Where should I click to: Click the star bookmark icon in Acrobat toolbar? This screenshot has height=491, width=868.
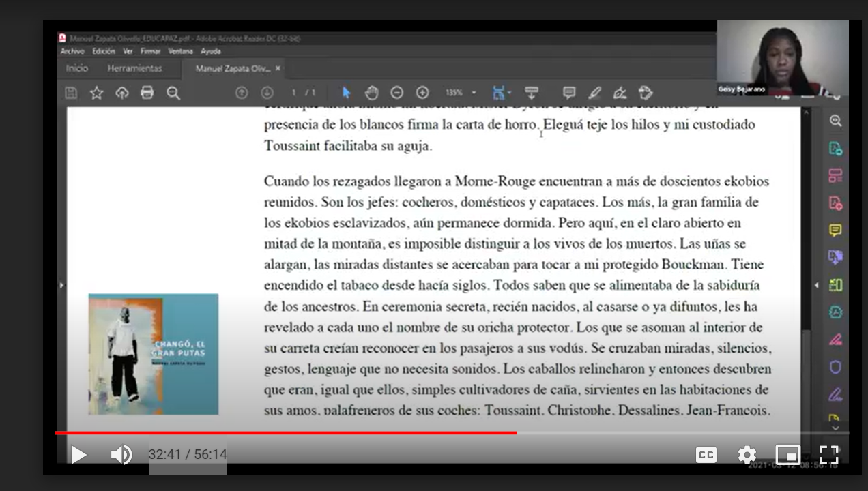coord(96,93)
